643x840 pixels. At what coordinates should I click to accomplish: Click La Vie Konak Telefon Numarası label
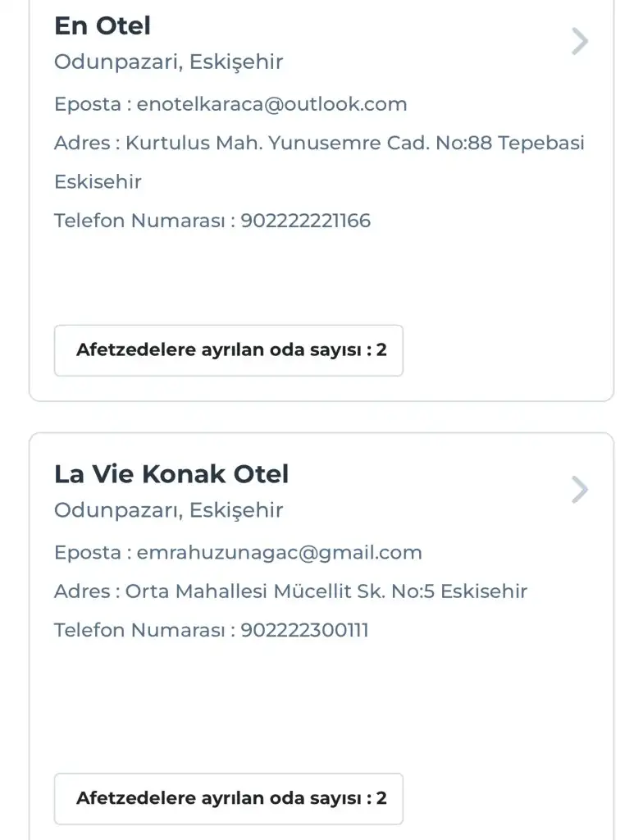[x=139, y=630]
